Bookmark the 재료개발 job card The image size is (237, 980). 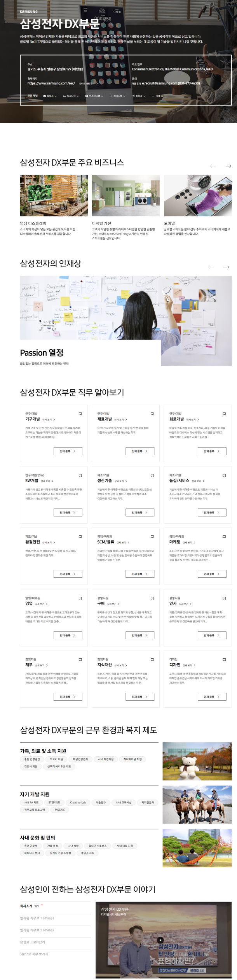152,414
